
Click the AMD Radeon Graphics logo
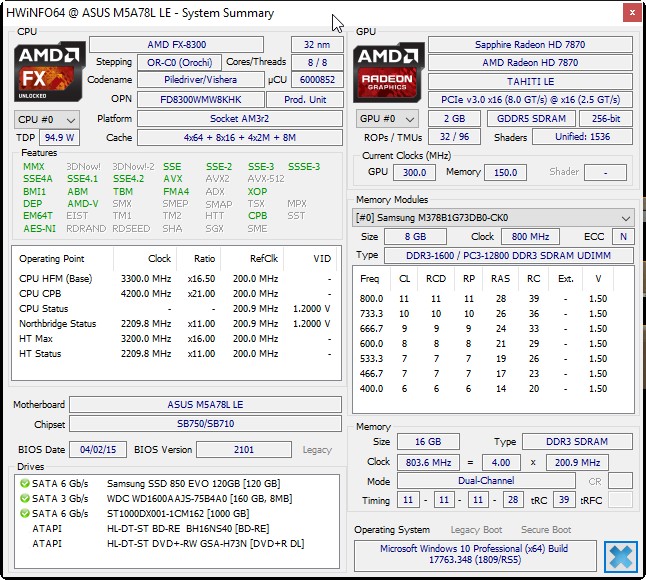point(389,72)
